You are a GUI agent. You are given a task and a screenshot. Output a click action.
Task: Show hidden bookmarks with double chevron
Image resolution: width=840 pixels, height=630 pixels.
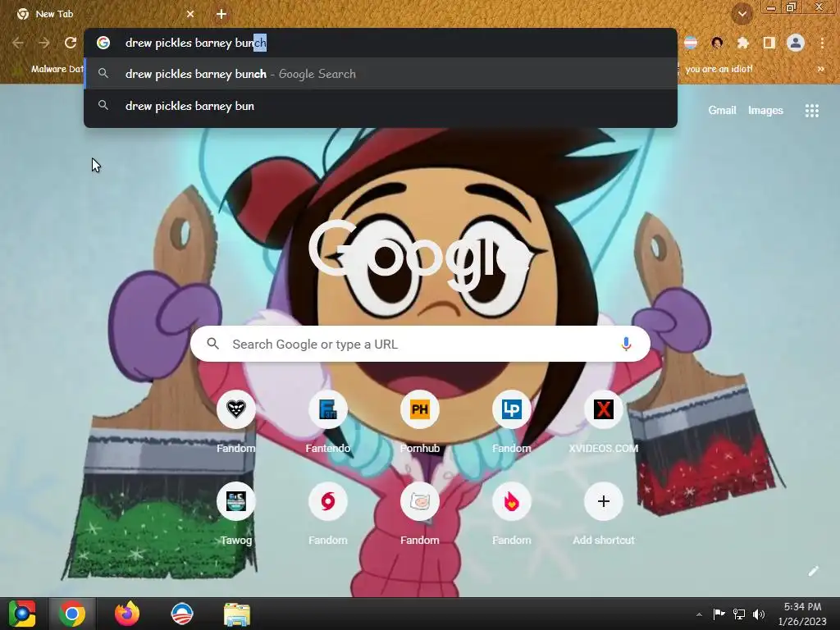(x=820, y=69)
